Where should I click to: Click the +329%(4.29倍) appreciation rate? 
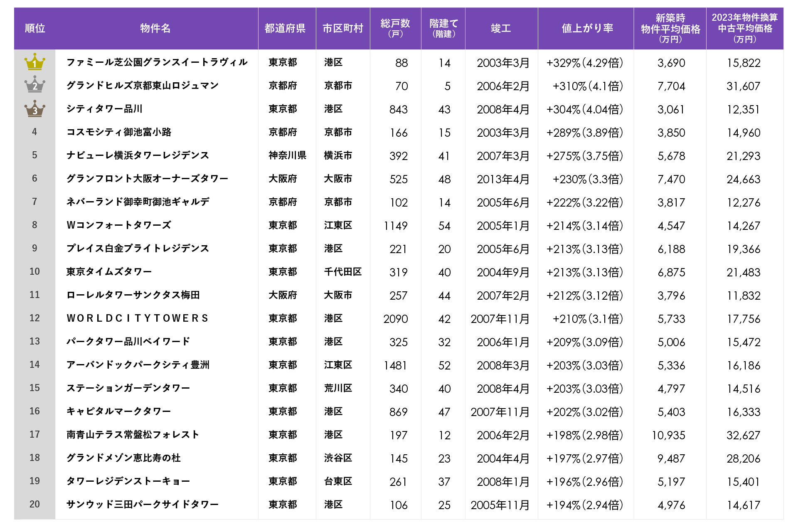(585, 63)
